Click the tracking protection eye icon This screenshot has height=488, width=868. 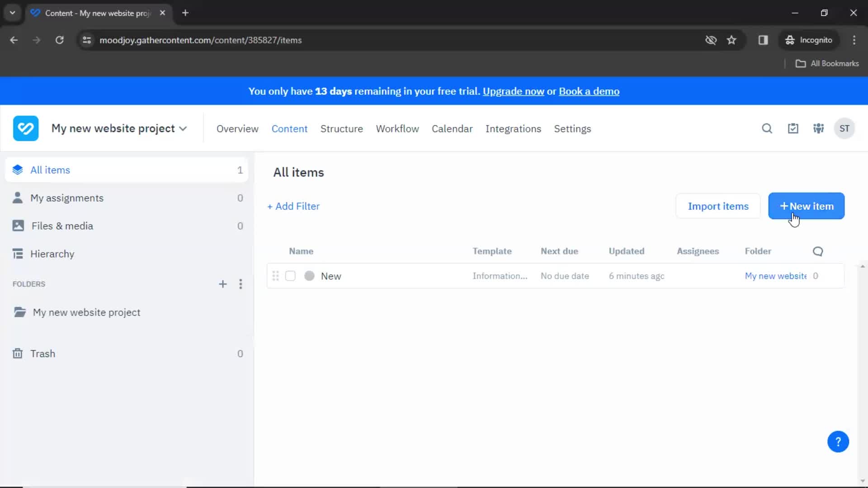point(711,40)
